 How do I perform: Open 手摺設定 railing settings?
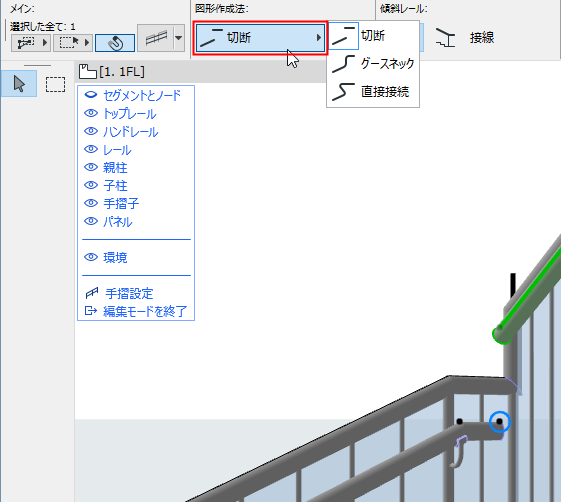point(129,294)
